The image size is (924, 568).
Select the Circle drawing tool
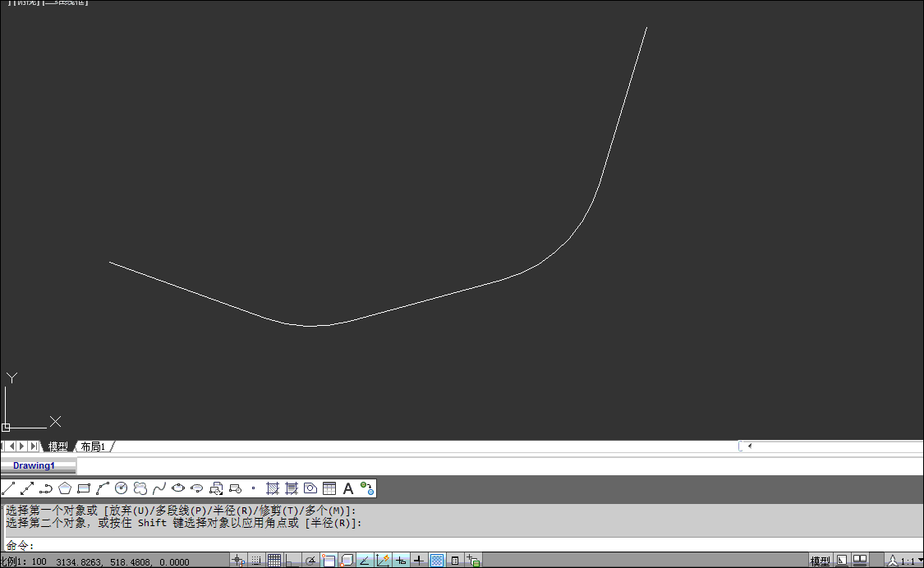[122, 488]
